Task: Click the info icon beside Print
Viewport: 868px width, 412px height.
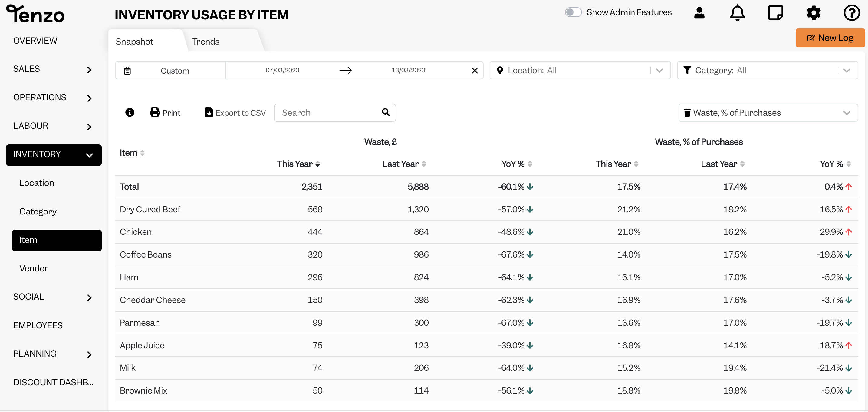Action: 130,113
